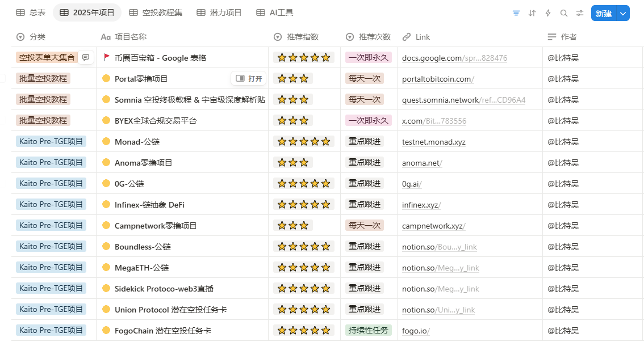Click the red flag icon beside 币圈百宝箱
Viewport: 644px width, 342px height.
[106, 57]
